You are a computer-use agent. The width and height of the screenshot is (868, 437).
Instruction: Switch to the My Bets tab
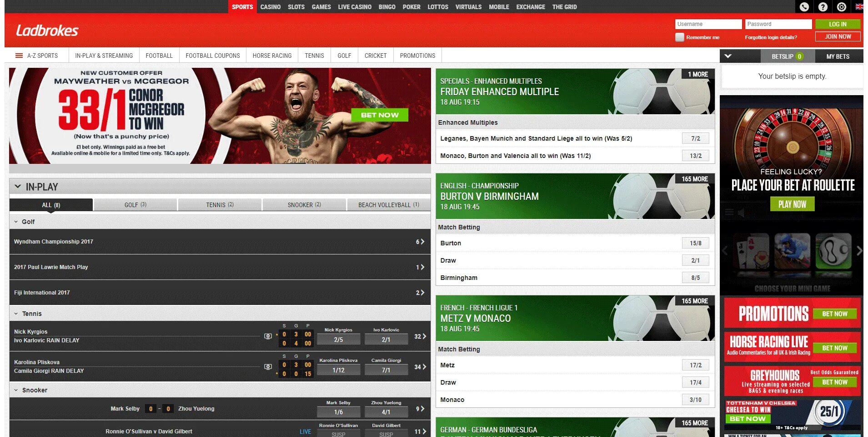click(x=838, y=56)
